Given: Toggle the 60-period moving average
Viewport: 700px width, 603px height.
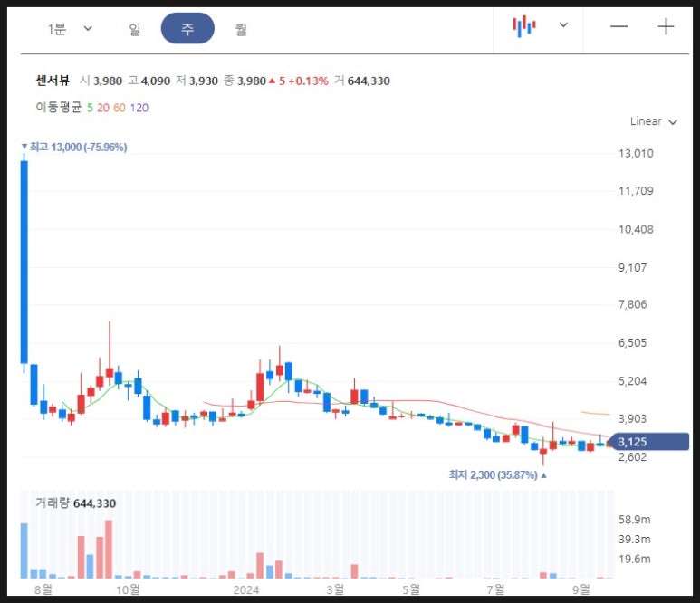Looking at the screenshot, I should (120, 108).
